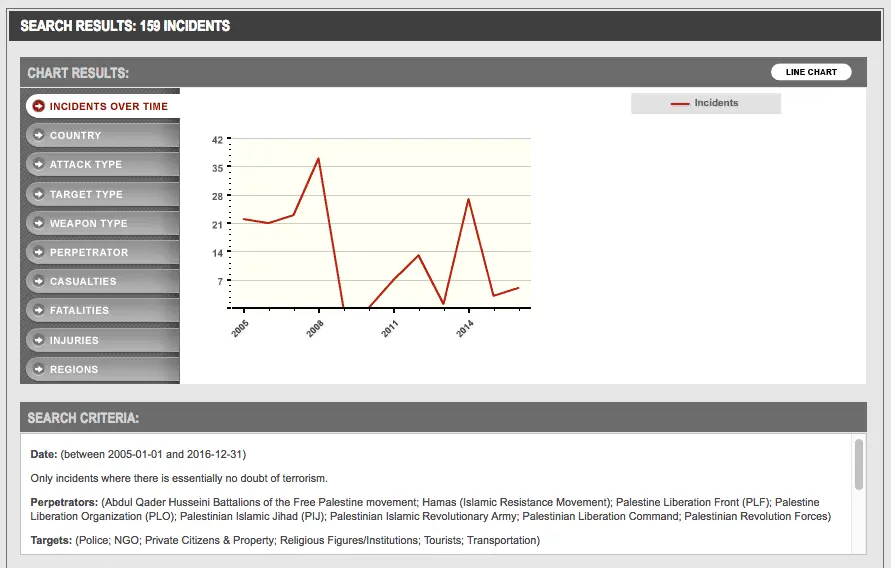The image size is (891, 568).
Task: Click the arrow icon next to Weapon Type
Action: pos(39,223)
